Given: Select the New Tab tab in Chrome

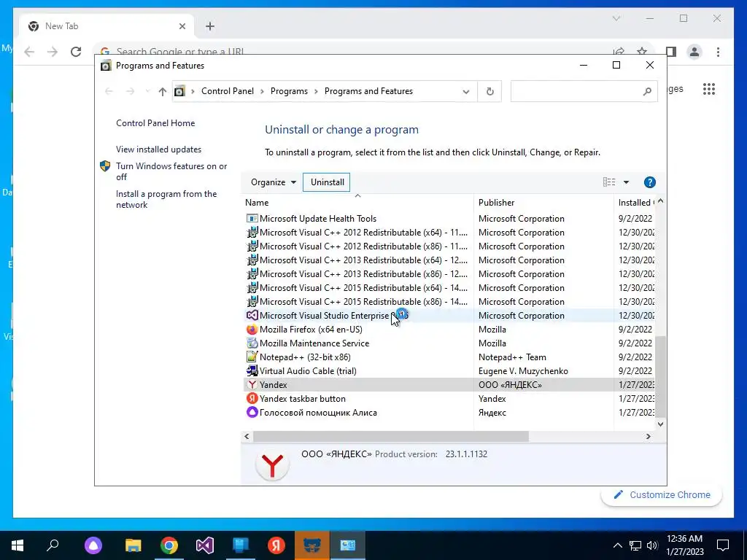Looking at the screenshot, I should [x=107, y=26].
